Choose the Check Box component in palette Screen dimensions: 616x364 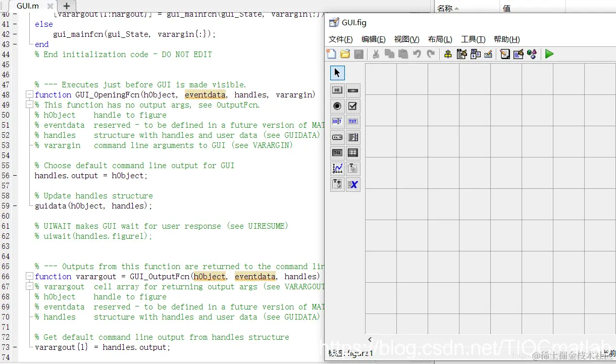click(x=353, y=106)
